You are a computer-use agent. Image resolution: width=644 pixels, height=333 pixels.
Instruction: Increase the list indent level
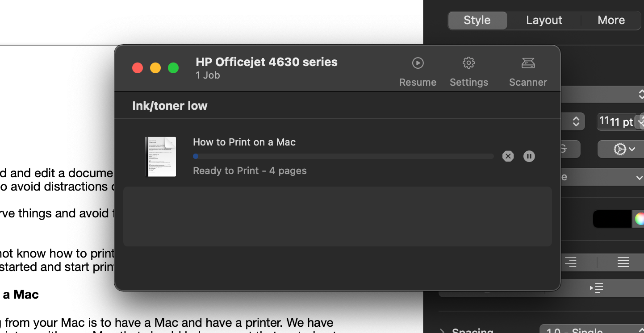point(596,288)
